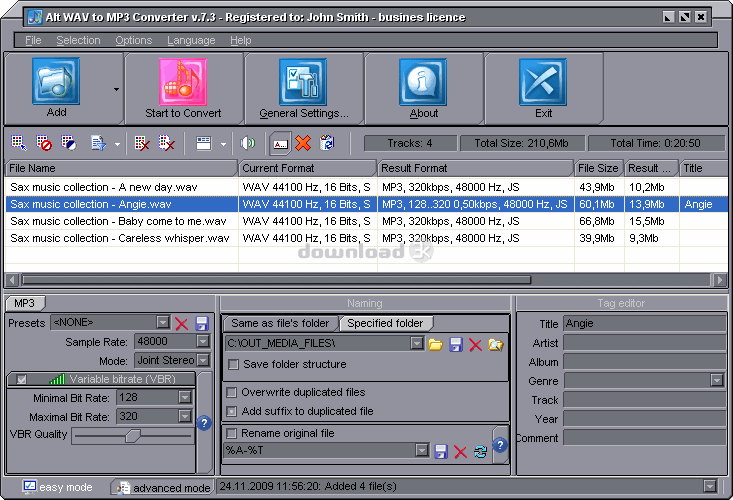Sort by Current Format column header

(308, 168)
